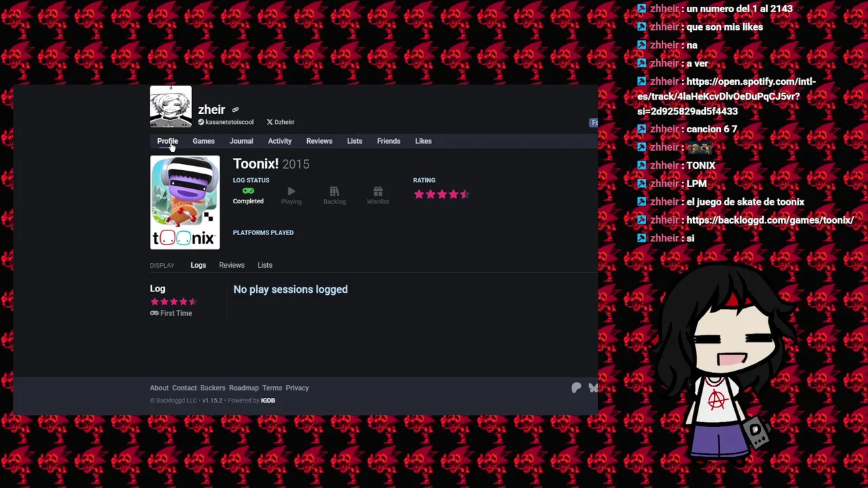Select the Logs display option
868x488 pixels.
tap(198, 265)
